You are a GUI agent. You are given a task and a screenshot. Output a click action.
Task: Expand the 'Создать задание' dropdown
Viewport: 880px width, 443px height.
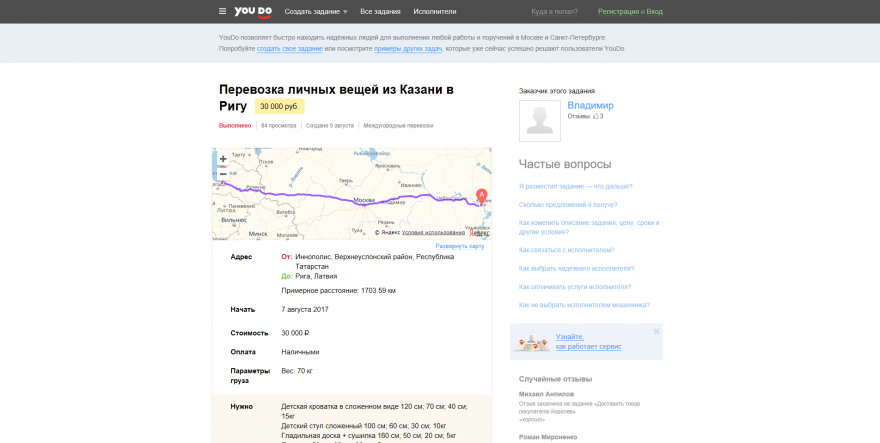(316, 12)
